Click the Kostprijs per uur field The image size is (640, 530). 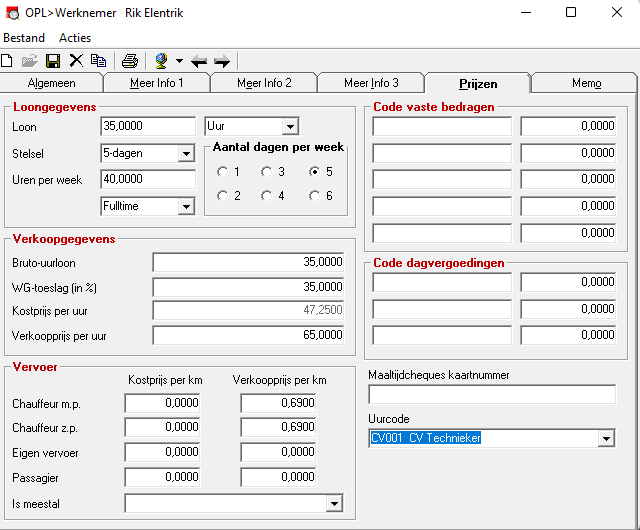(248, 310)
